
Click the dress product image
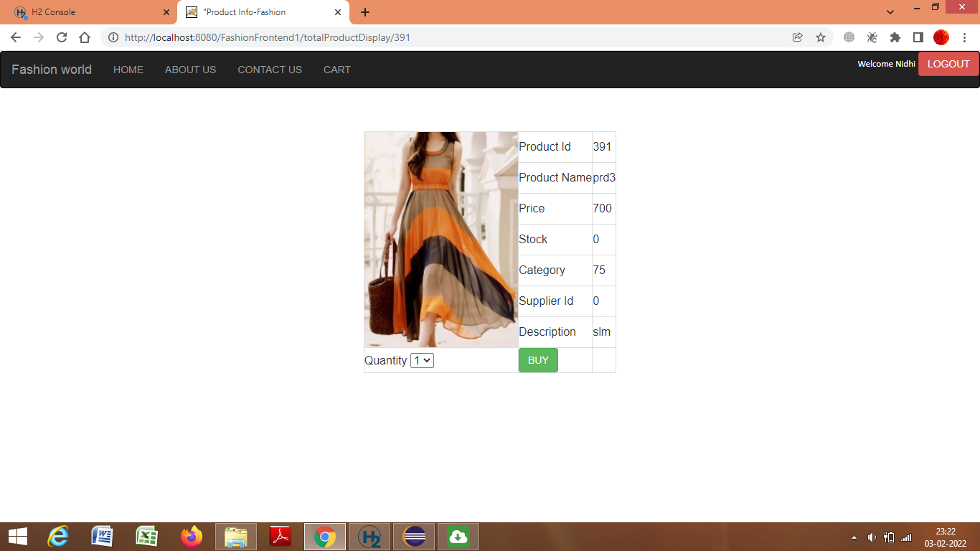click(x=441, y=240)
